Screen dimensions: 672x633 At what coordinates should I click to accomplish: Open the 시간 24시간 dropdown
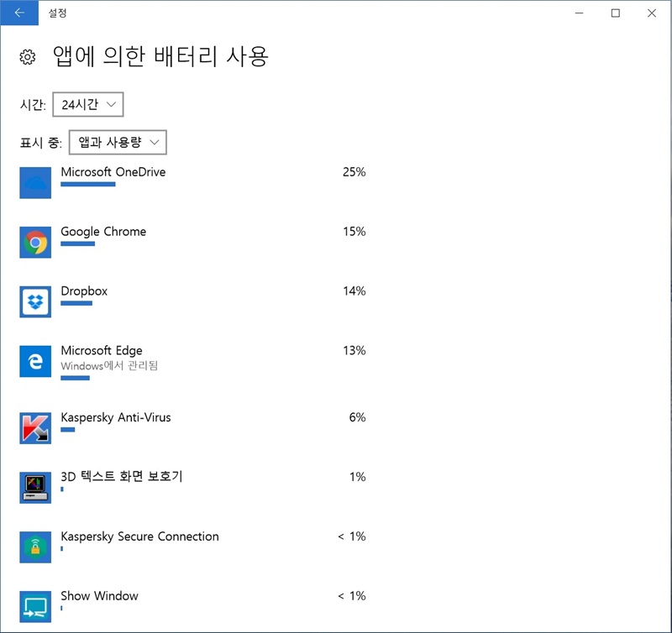point(88,104)
